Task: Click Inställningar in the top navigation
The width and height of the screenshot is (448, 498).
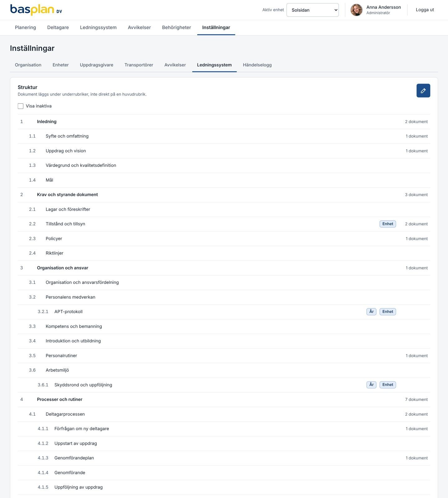Action: (x=216, y=27)
